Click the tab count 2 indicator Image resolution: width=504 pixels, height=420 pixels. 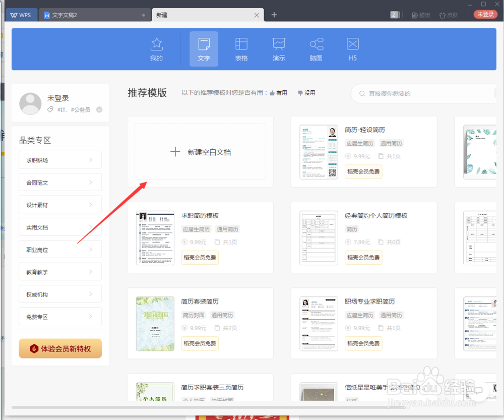click(x=394, y=15)
